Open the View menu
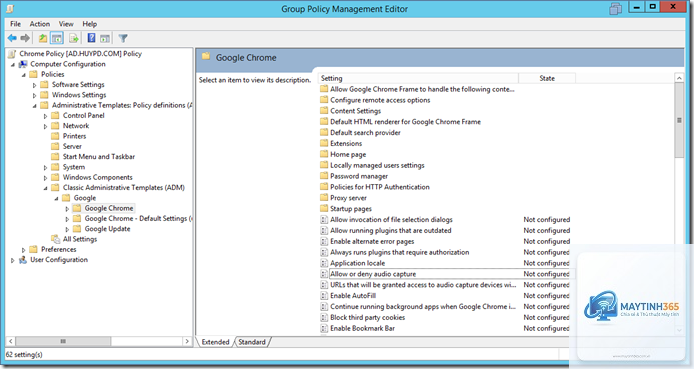694x369 pixels. tap(66, 24)
